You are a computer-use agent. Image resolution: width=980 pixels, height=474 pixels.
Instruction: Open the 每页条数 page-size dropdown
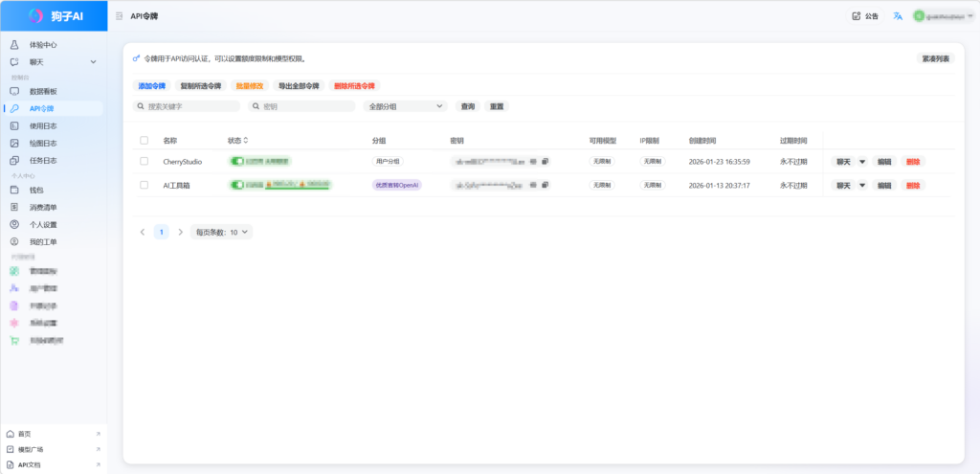221,232
